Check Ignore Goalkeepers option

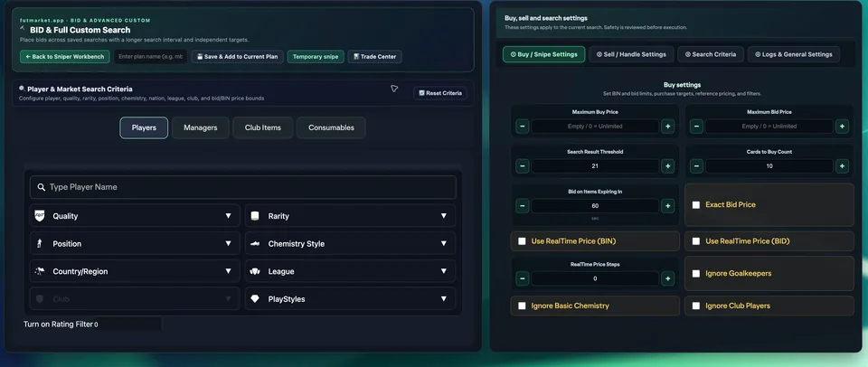[696, 274]
